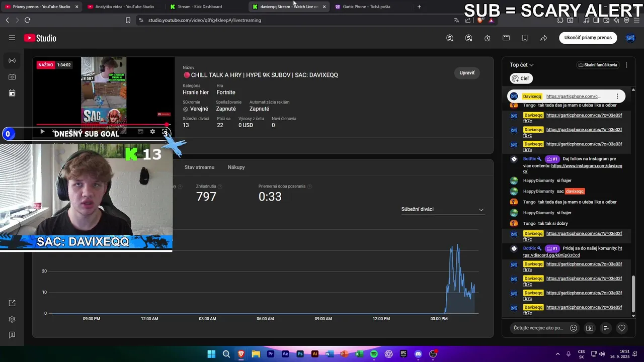Open Spotify from the Windows taskbar
The image size is (644, 362).
(x=374, y=354)
